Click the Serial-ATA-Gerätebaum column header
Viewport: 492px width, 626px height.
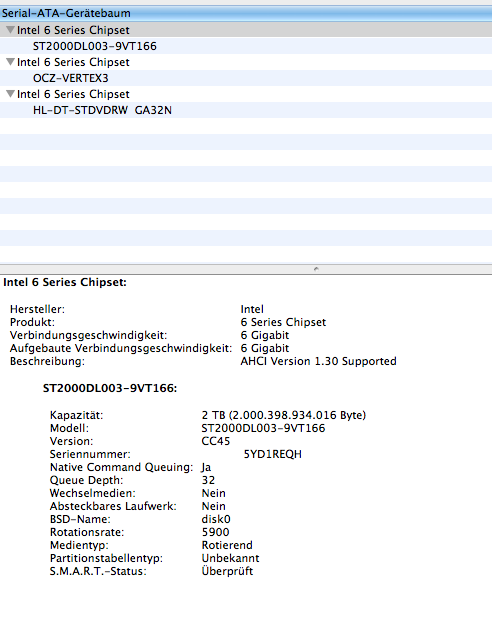pos(246,13)
